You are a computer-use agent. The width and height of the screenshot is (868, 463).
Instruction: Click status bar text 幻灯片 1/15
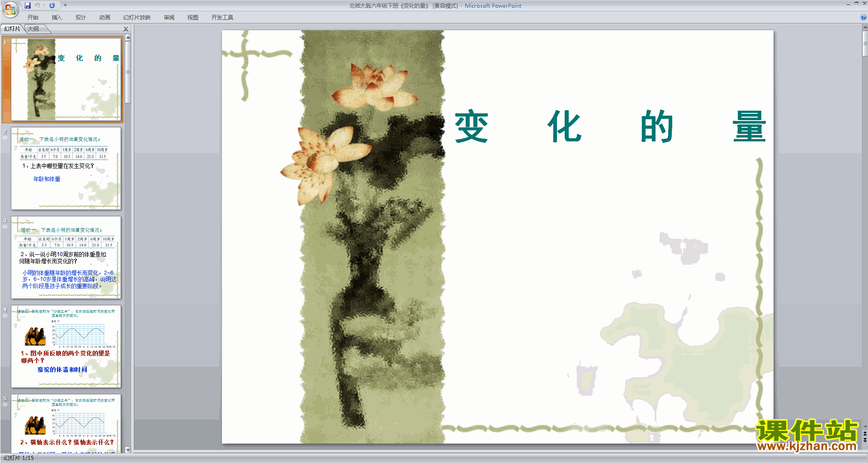(19, 458)
